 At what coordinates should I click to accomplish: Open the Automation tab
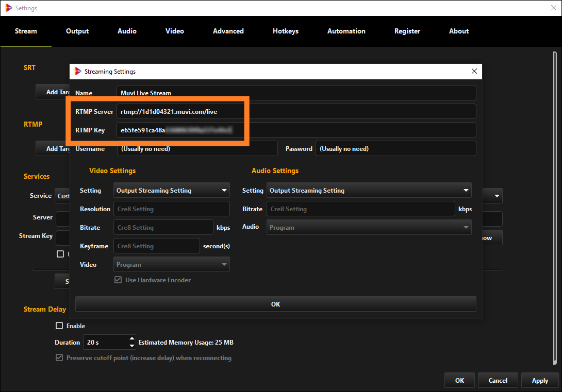coord(346,31)
